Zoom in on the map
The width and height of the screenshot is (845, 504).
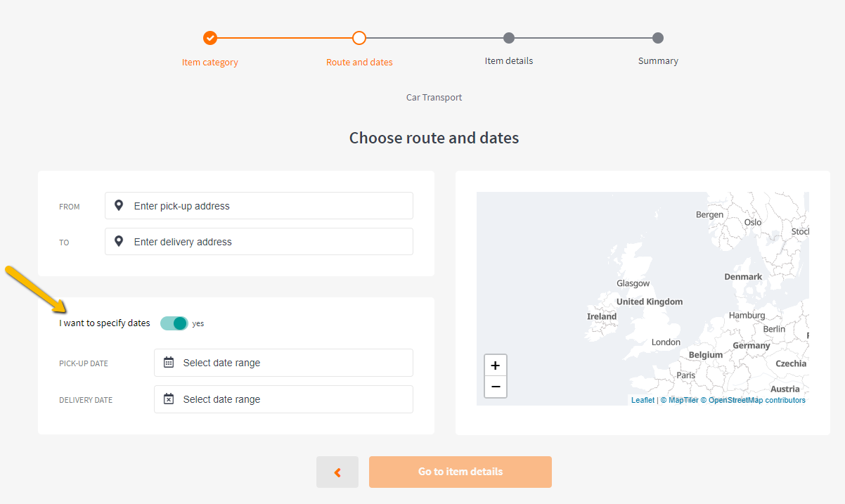[x=496, y=366]
